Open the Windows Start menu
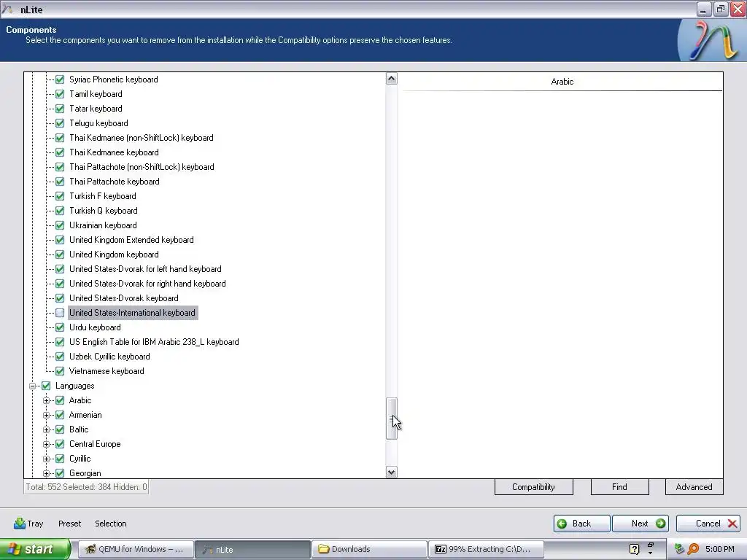747x560 pixels. point(34,549)
